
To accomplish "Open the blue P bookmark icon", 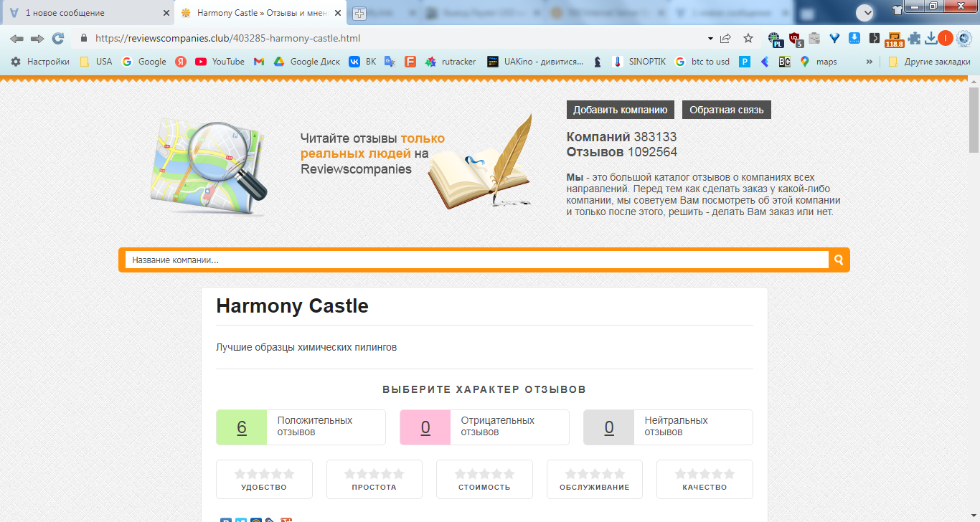I will (745, 62).
